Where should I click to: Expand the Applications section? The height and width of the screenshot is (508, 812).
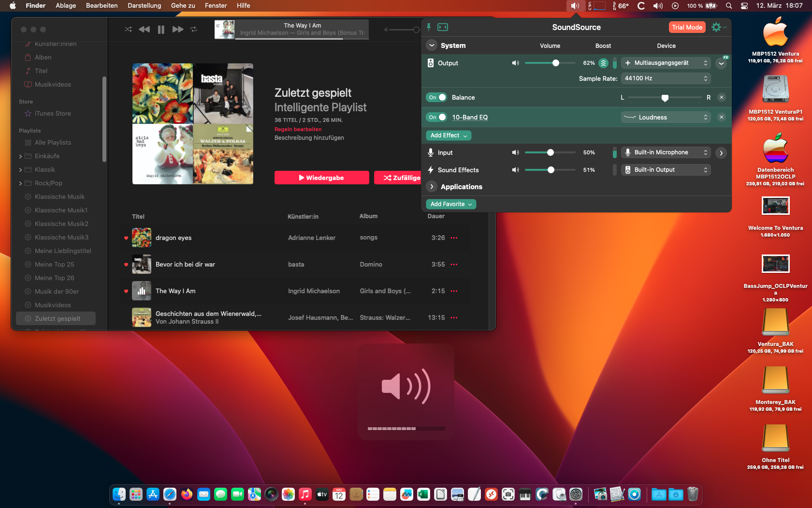coord(432,187)
